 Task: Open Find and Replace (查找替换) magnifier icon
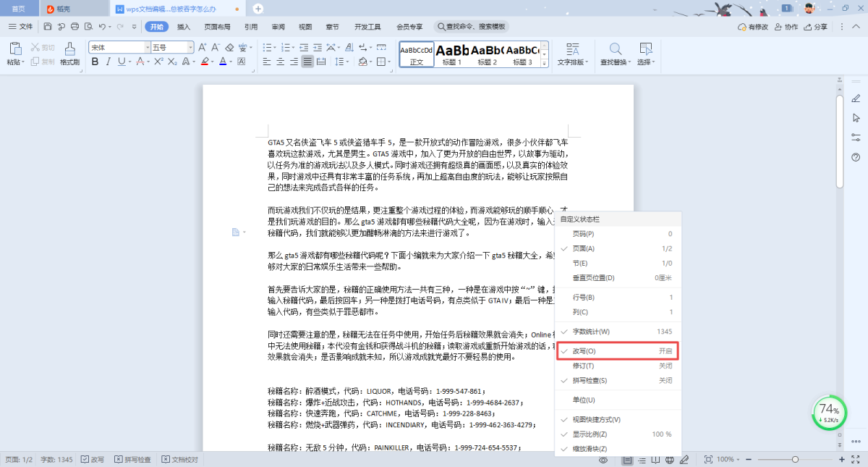616,49
